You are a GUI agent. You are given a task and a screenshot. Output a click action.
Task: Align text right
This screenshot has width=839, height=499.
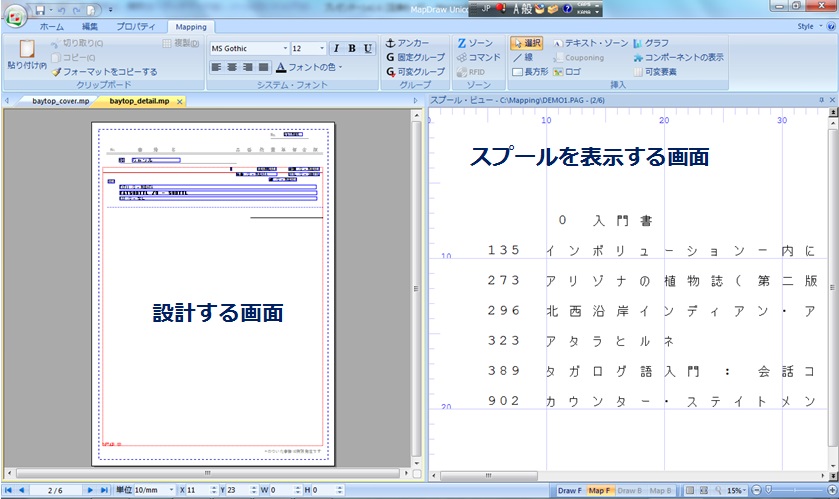click(x=248, y=67)
